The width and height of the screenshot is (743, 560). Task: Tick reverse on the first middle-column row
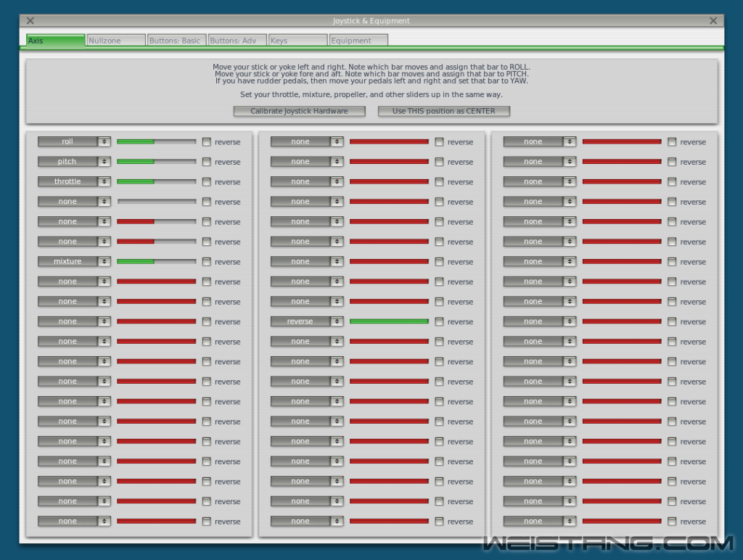439,141
